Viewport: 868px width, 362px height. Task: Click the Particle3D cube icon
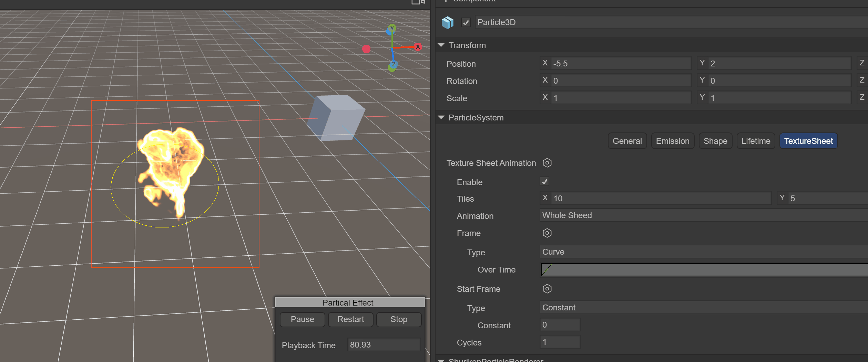[x=447, y=23]
